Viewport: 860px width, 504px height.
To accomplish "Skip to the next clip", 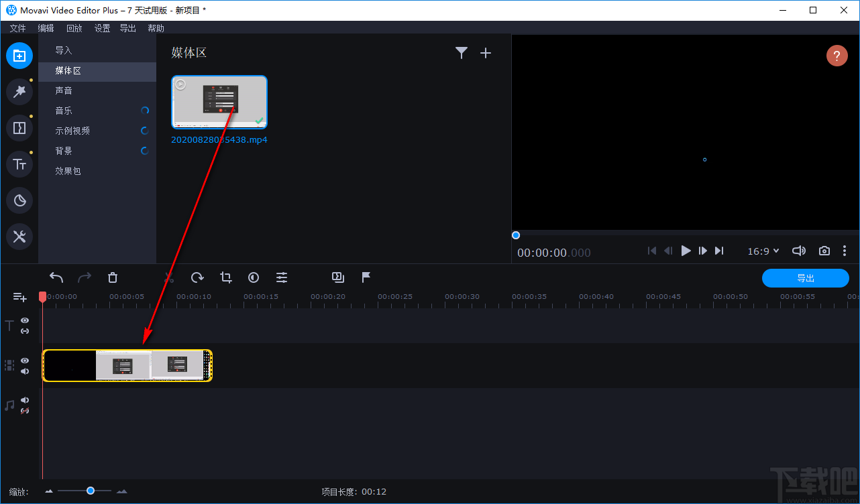I will [x=719, y=251].
